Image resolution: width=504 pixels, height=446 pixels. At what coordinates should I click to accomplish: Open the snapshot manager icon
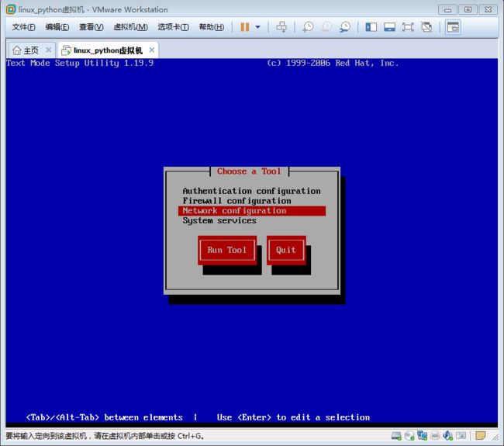[x=345, y=27]
